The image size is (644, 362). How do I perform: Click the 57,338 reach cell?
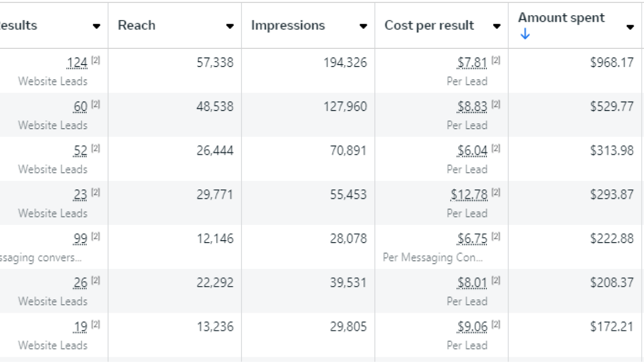215,63
